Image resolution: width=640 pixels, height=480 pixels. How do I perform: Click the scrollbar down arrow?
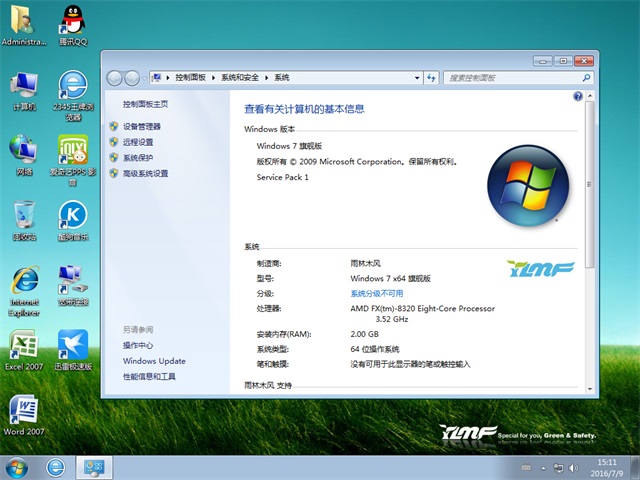[589, 389]
